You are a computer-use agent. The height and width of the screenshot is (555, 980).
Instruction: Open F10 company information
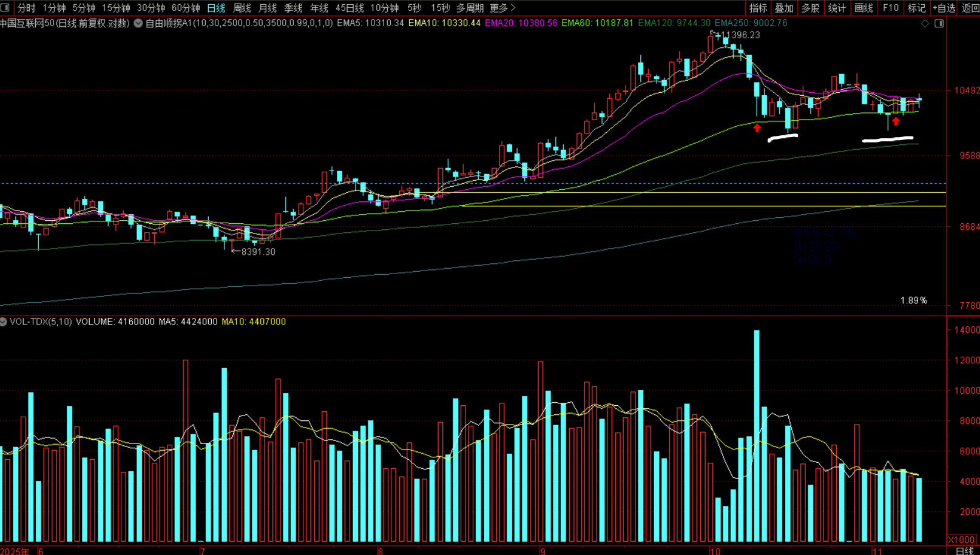coord(891,8)
